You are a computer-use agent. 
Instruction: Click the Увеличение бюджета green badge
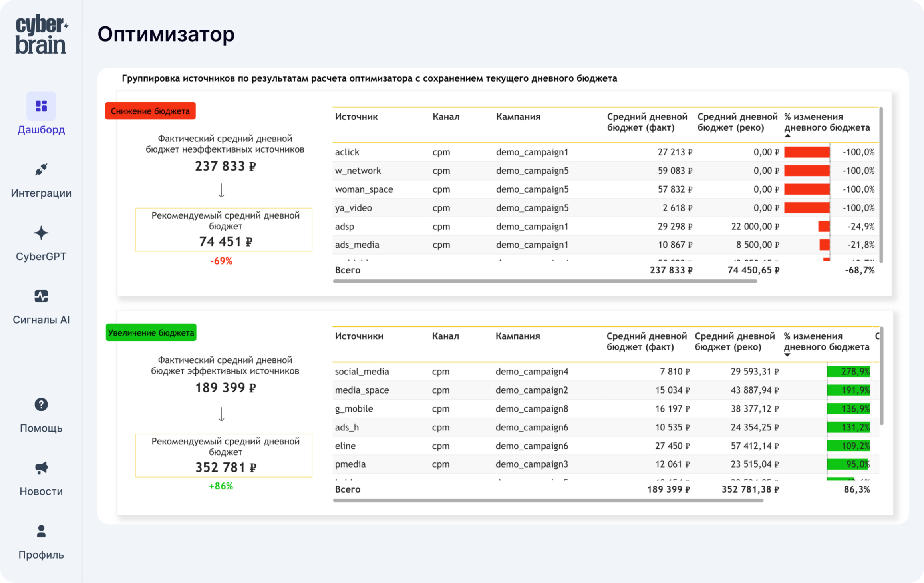pyautogui.click(x=151, y=332)
